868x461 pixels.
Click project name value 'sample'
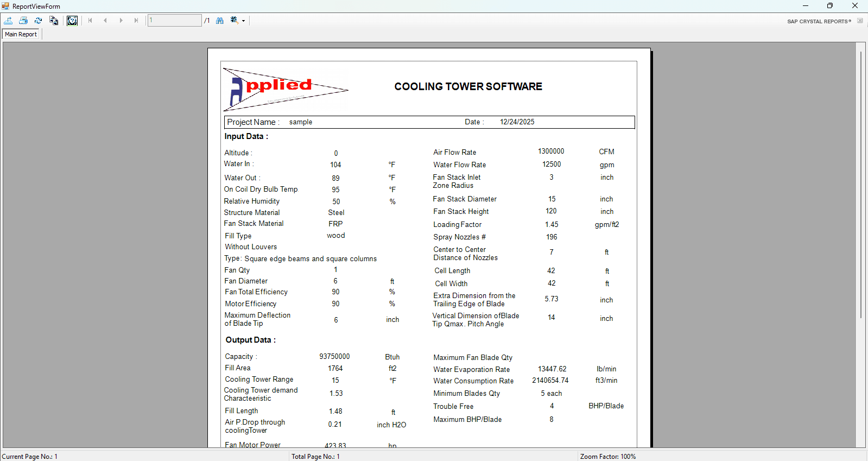tap(301, 122)
